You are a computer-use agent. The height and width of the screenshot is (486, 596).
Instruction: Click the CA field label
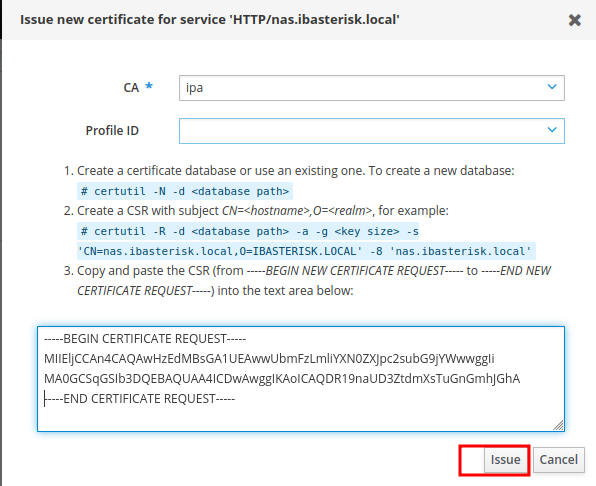(132, 88)
